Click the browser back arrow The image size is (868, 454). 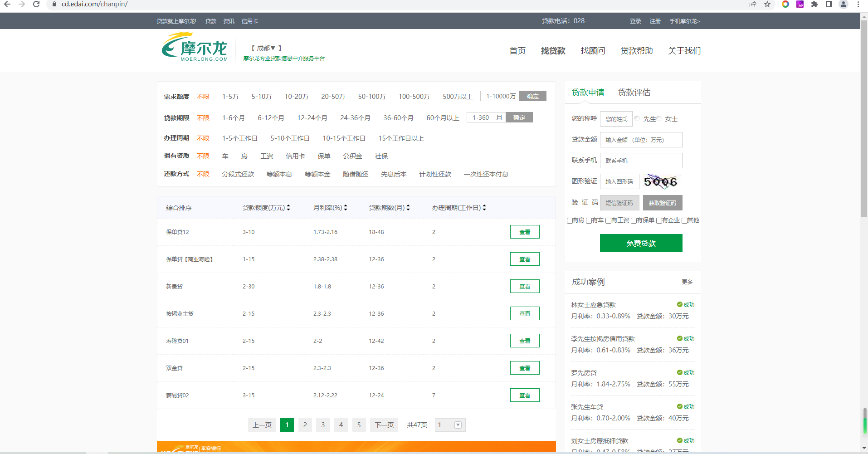(7, 4)
